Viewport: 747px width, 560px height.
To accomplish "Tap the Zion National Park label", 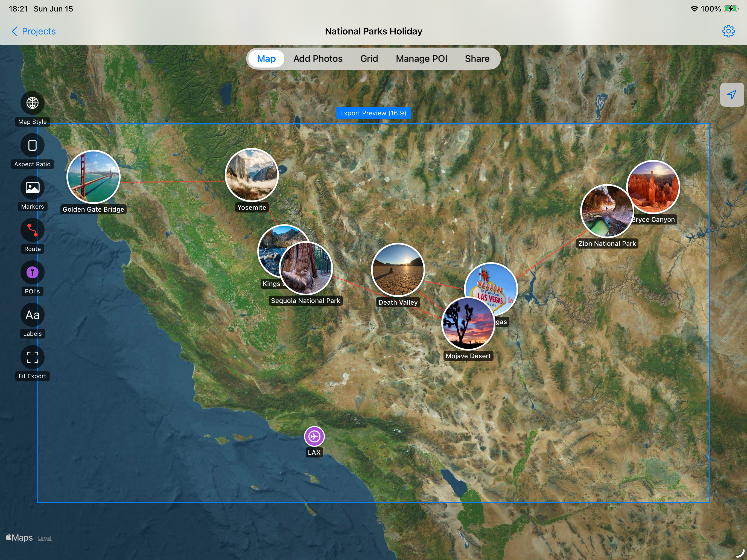I will pos(607,244).
